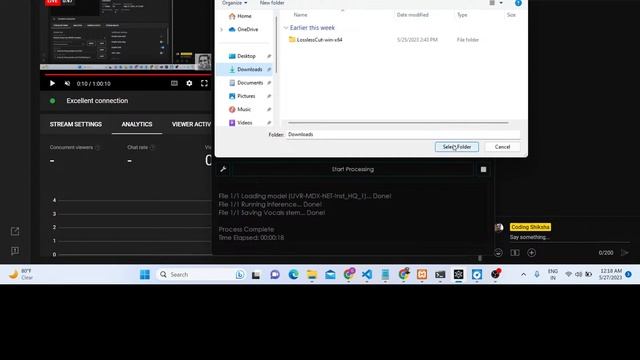The width and height of the screenshot is (640, 360).
Task: Click the Start Processing button
Action: [x=353, y=169]
